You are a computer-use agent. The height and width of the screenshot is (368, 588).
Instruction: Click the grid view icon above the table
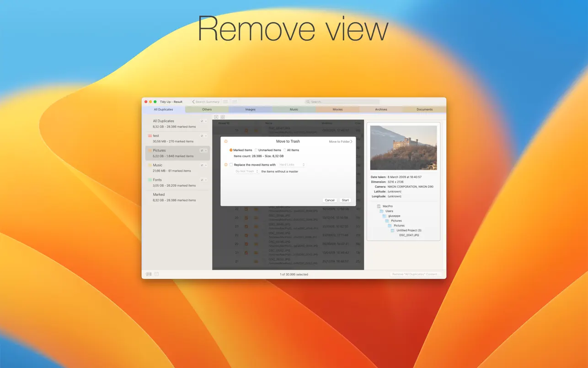pos(223,117)
